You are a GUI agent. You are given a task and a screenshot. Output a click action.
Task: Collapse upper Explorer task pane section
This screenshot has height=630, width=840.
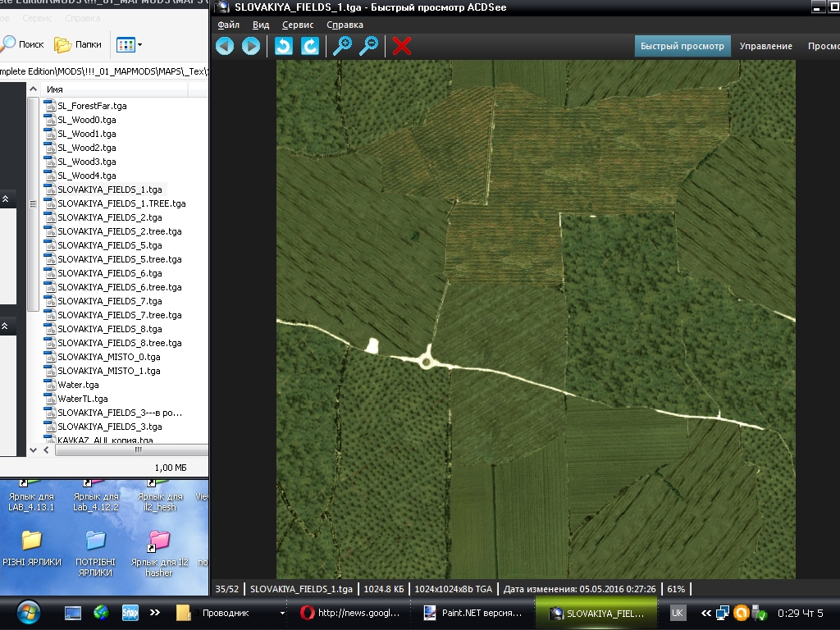coord(6,199)
